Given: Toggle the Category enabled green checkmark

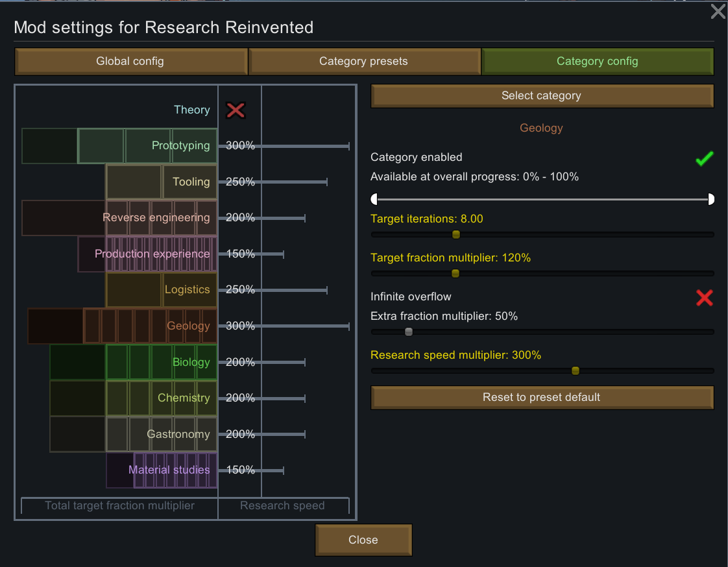Looking at the screenshot, I should pyautogui.click(x=705, y=158).
